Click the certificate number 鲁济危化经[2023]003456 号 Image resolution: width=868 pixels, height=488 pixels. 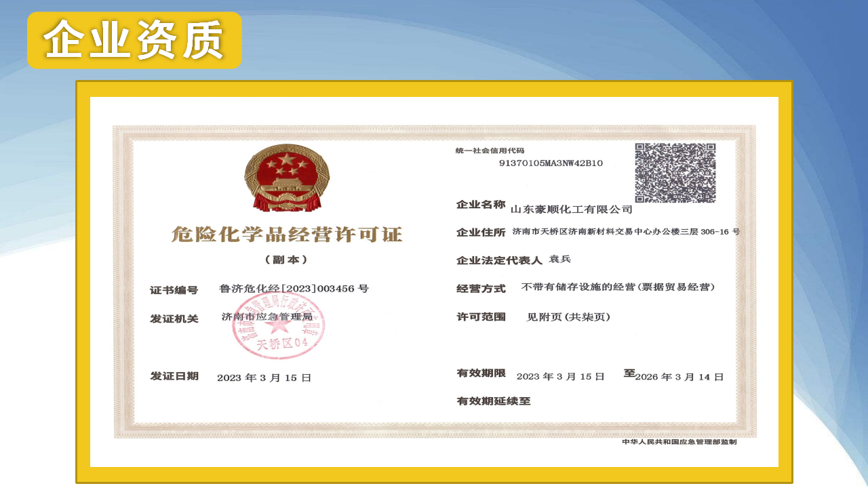pos(294,289)
